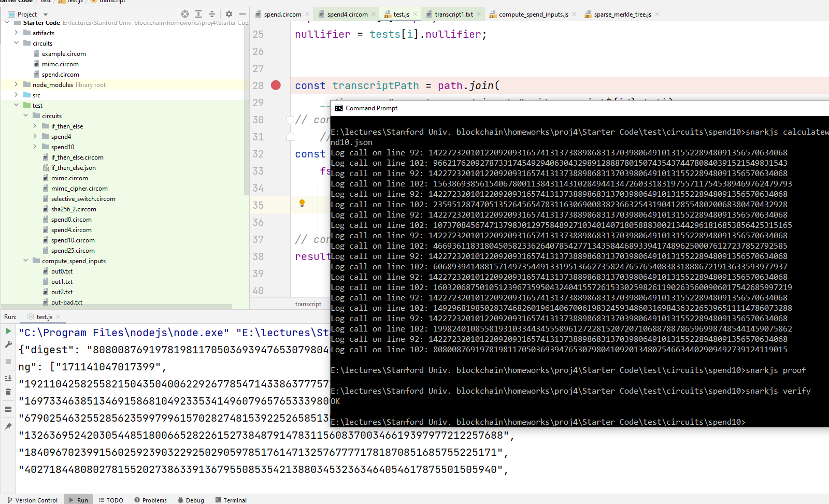
Task: Open the Version Control tool window
Action: 32,500
